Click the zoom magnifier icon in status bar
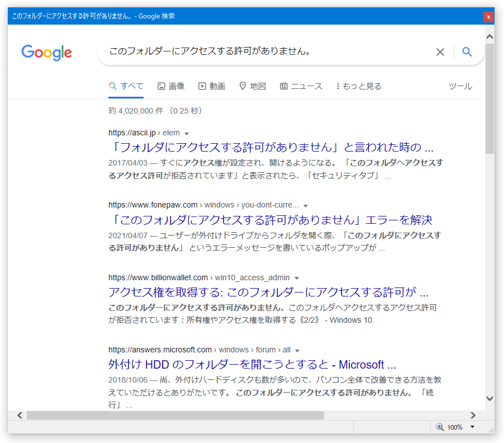The width and height of the screenshot is (504, 443). pos(439,427)
